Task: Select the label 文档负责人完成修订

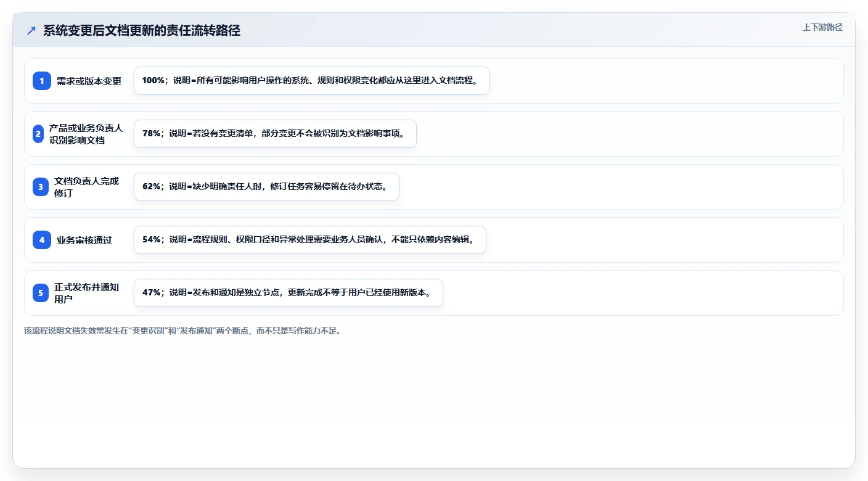Action: click(x=87, y=187)
